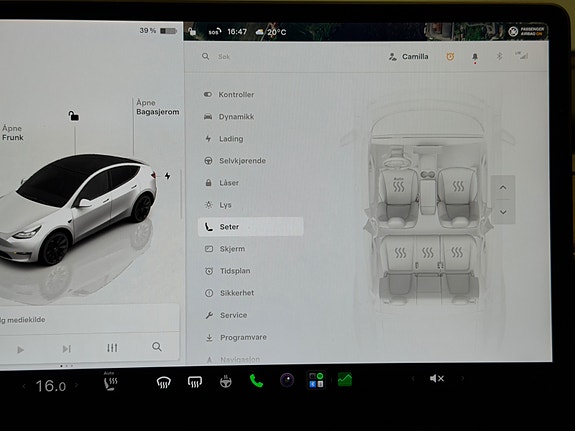Screen dimensions: 575x431
Task: Toggle front windshield defrost
Action: click(164, 383)
